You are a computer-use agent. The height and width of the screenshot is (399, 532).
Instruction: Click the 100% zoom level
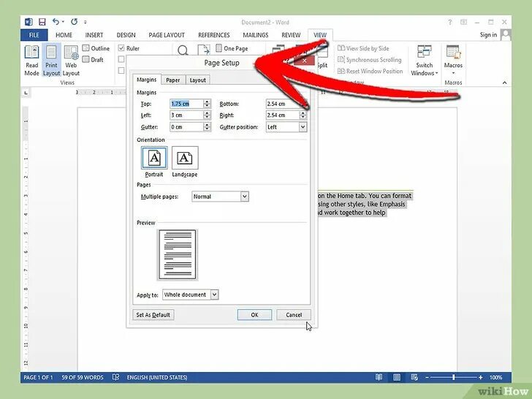(495, 377)
